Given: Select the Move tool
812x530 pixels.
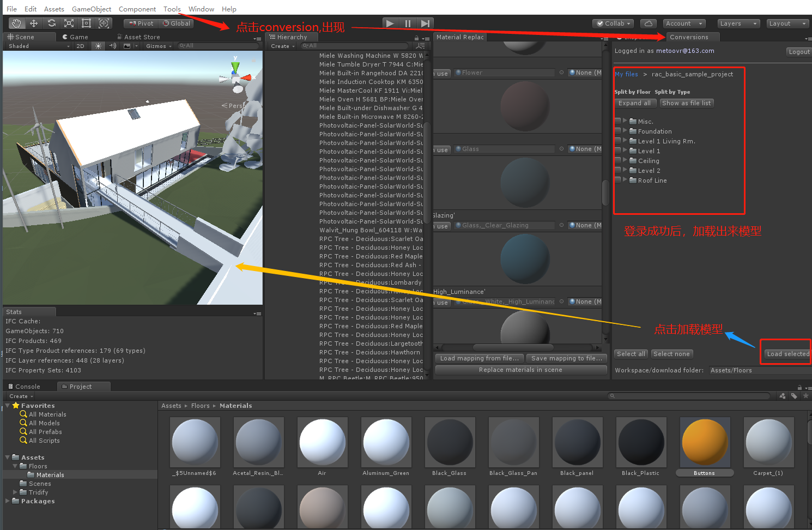Looking at the screenshot, I should tap(34, 23).
